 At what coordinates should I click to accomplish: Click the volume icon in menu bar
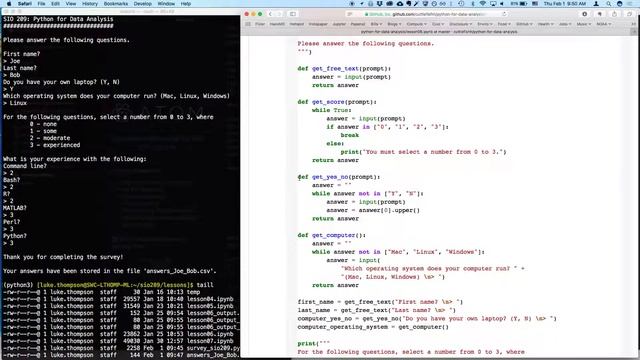coord(502,4)
